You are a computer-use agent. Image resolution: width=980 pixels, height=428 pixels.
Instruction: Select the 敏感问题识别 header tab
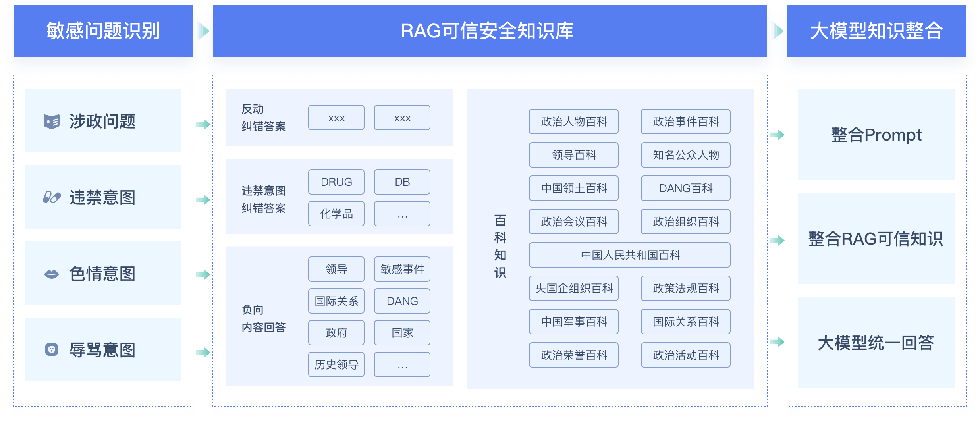click(103, 31)
